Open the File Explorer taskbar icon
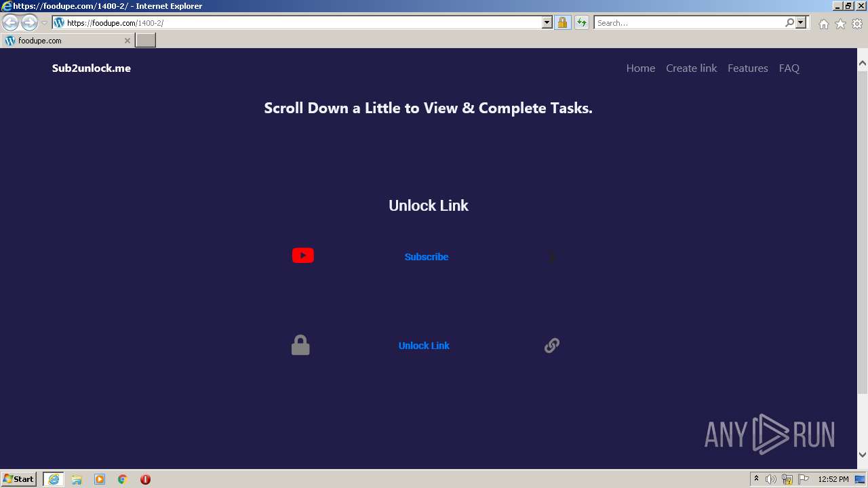Viewport: 868px width, 488px height. (x=77, y=479)
